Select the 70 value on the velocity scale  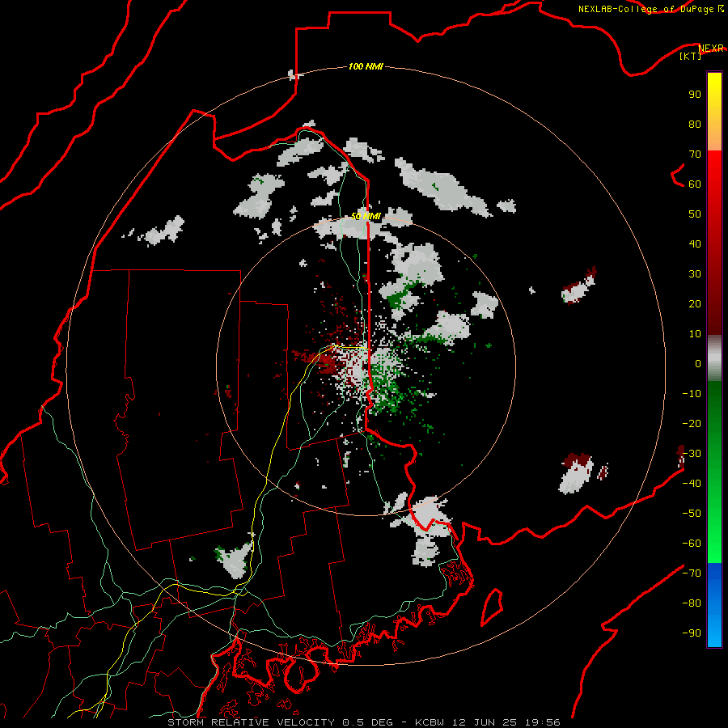695,154
